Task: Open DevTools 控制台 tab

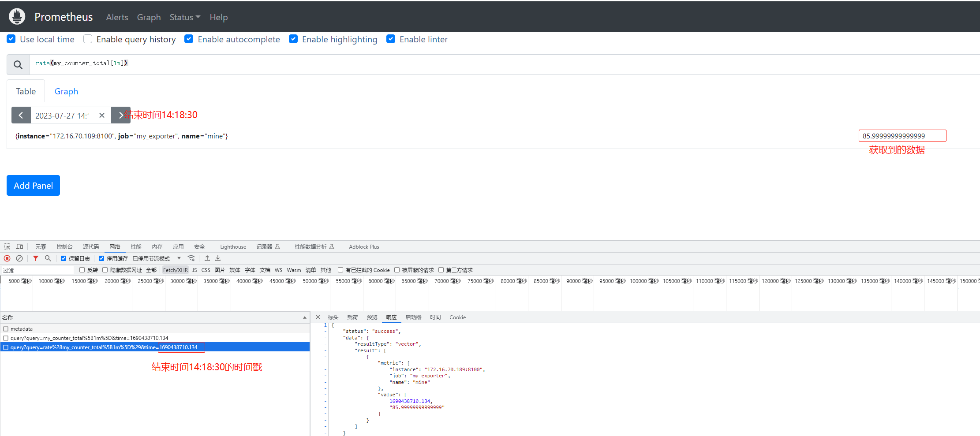Action: (64, 246)
